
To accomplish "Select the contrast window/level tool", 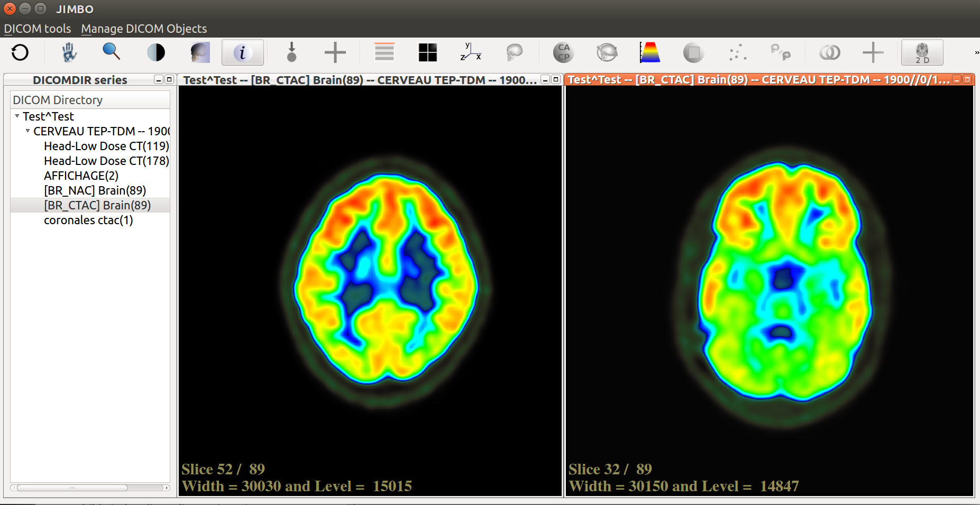I will (x=155, y=52).
